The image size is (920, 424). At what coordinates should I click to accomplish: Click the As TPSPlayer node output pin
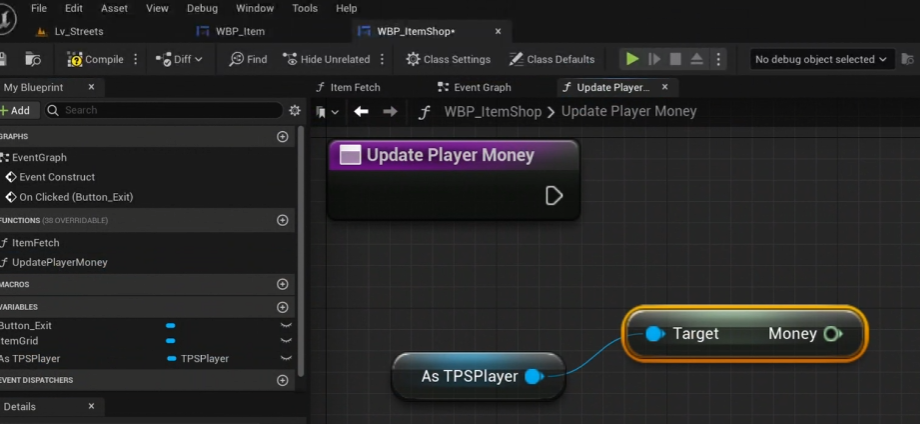point(533,376)
